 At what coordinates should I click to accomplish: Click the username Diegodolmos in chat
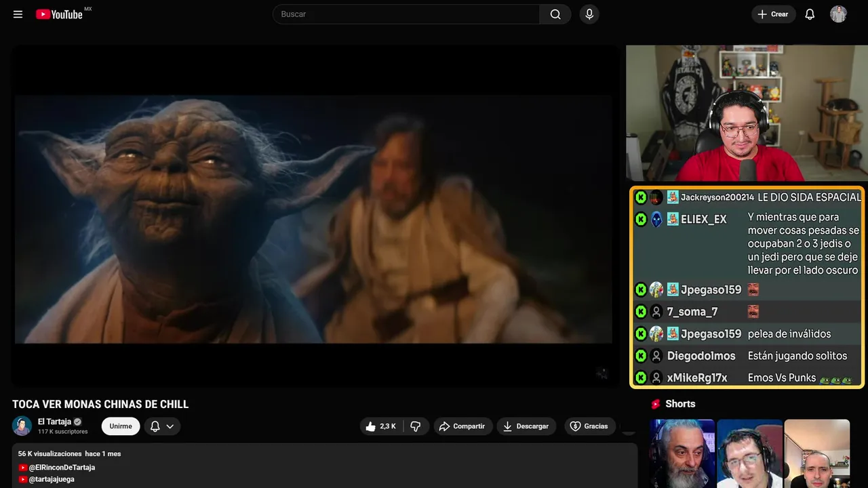click(x=701, y=356)
